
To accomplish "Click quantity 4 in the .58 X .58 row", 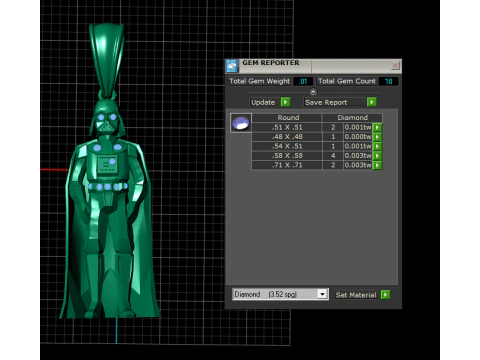I will click(x=333, y=156).
